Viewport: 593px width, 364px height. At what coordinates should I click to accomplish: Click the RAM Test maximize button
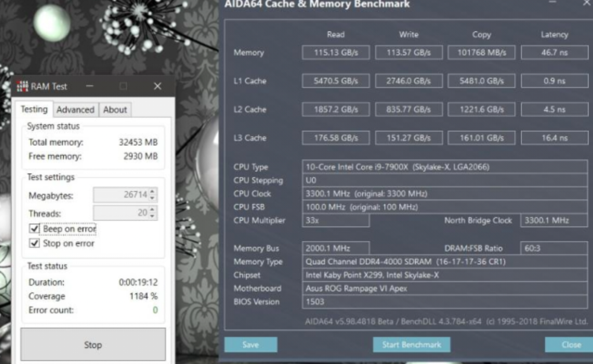(123, 86)
